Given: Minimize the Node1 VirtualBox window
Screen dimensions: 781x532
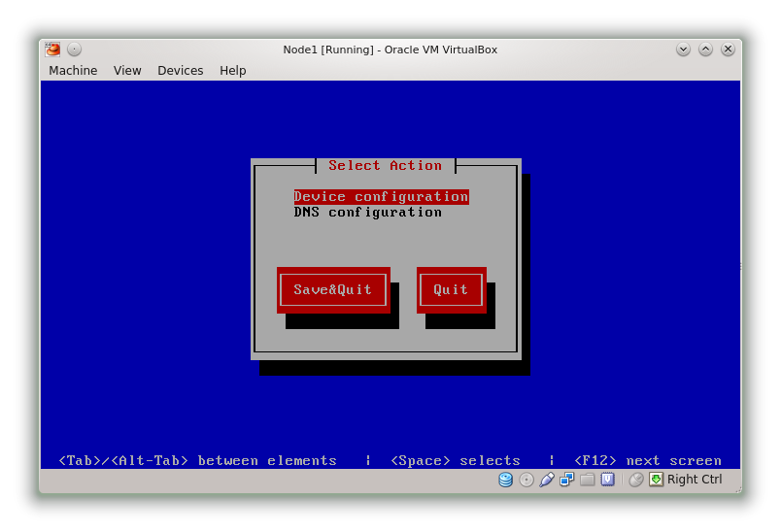Looking at the screenshot, I should [x=684, y=50].
